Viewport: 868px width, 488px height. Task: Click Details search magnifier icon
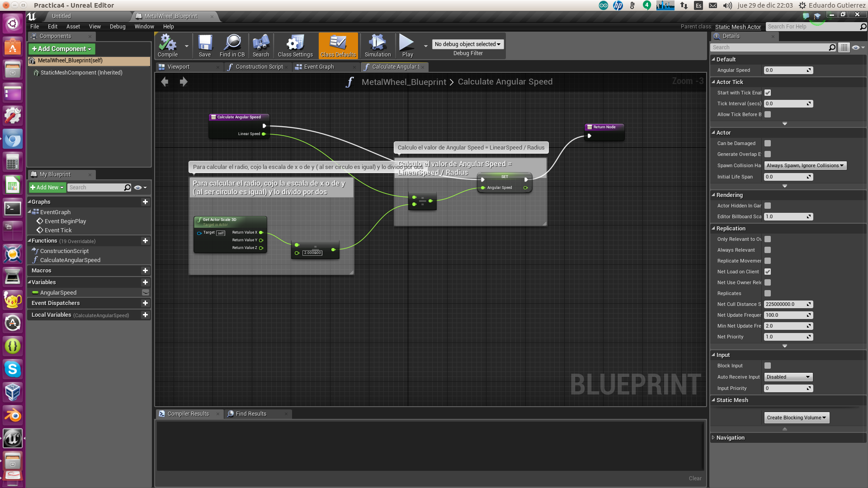[832, 47]
